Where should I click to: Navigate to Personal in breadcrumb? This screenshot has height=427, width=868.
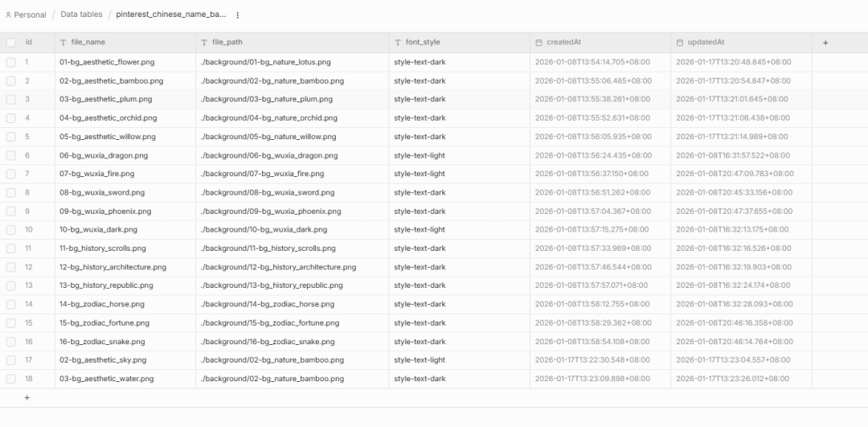click(30, 15)
